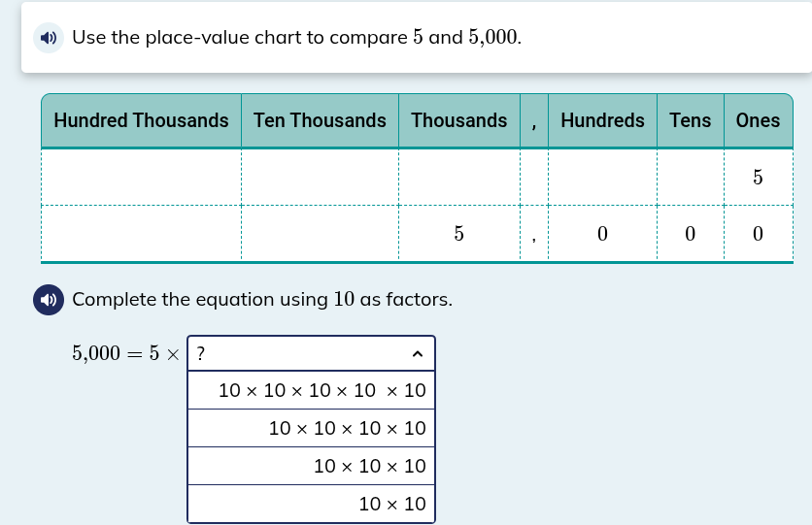Pick the 10 × 10 × 10 answer
812x525 pixels.
coord(369,466)
